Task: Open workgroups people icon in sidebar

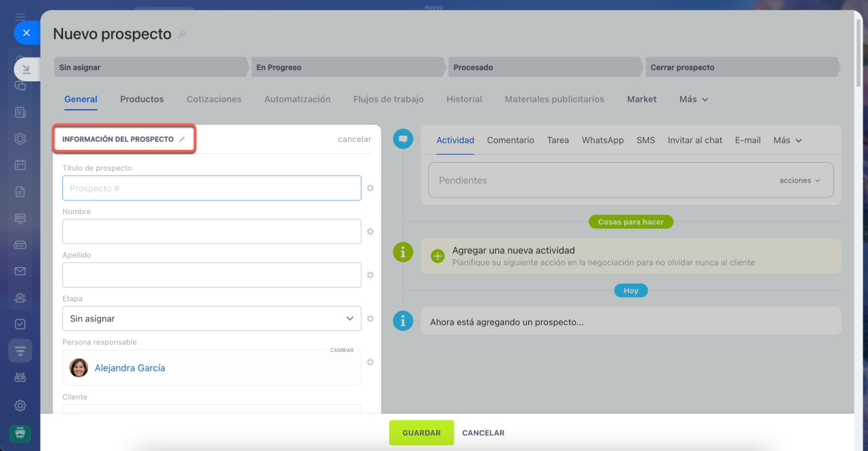Action: [x=20, y=298]
